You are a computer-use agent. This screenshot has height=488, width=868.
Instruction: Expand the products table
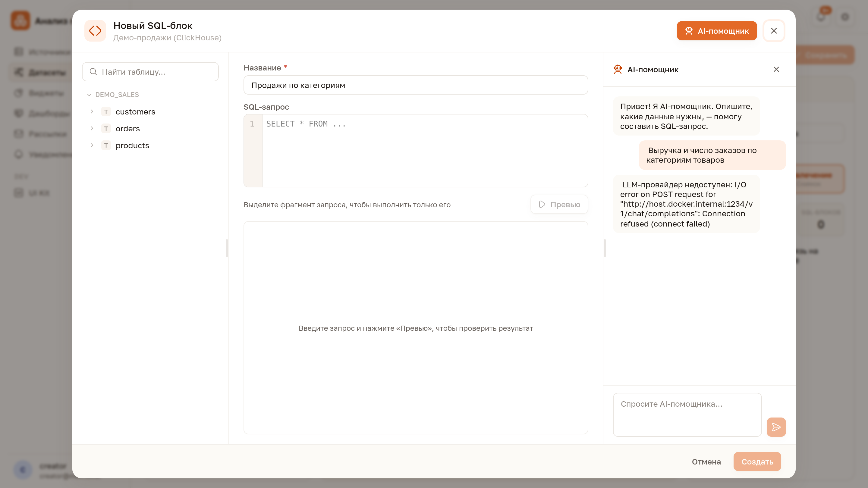pos(92,145)
